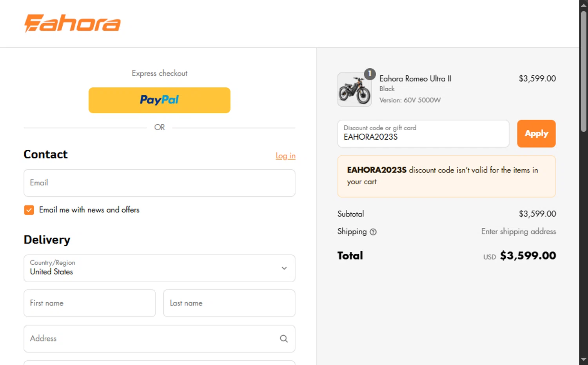Open the Eahora Romeo Ultra II thumbnail
This screenshot has width=588, height=365.
354,89
